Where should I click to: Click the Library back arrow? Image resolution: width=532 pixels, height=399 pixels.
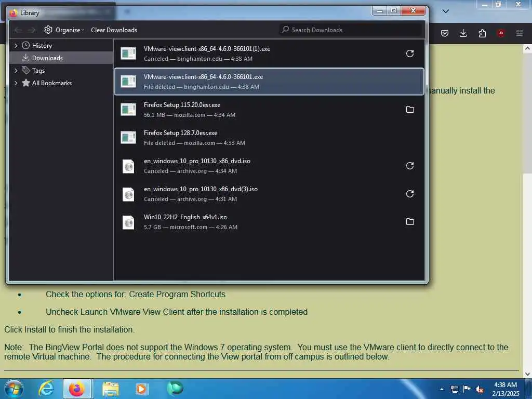18,30
